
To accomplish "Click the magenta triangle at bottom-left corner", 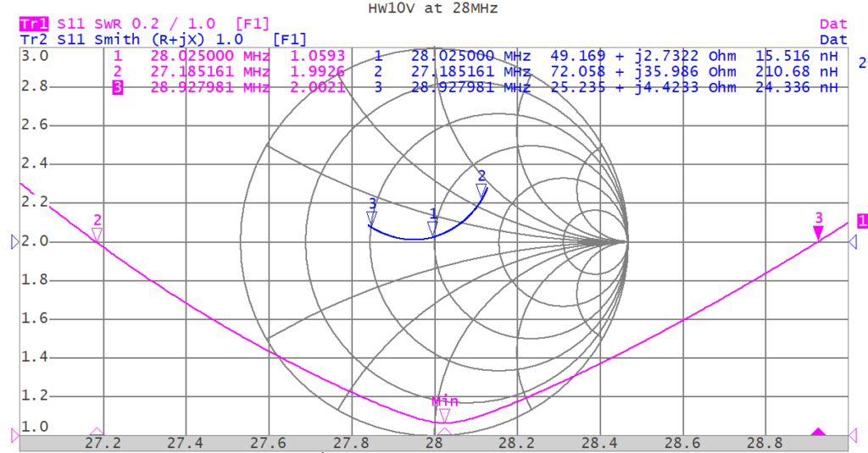I will tap(14, 435).
